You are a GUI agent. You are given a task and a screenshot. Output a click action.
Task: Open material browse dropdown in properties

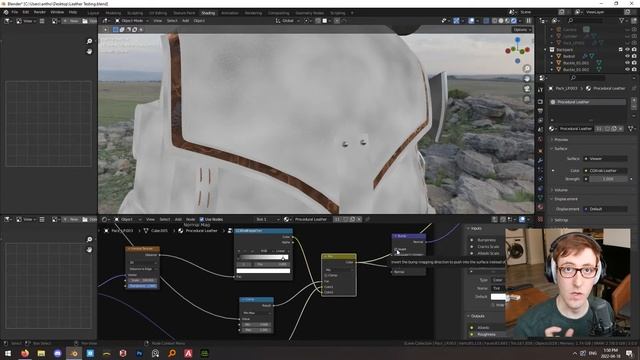(553, 129)
